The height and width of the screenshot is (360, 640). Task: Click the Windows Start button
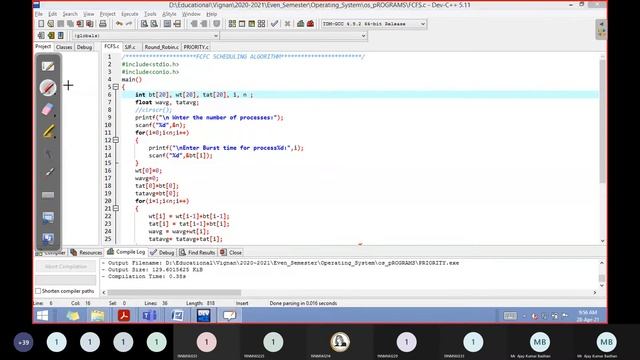[x=42, y=316]
